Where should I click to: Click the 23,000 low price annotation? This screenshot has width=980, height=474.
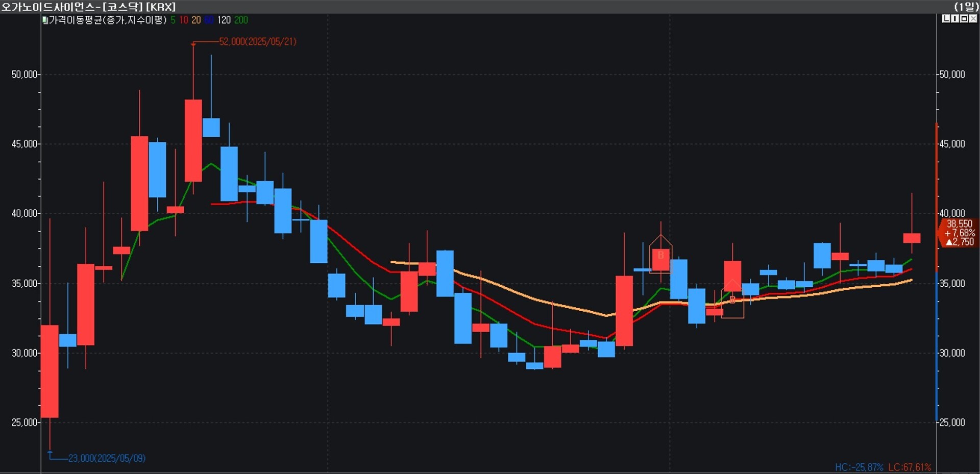click(x=107, y=458)
